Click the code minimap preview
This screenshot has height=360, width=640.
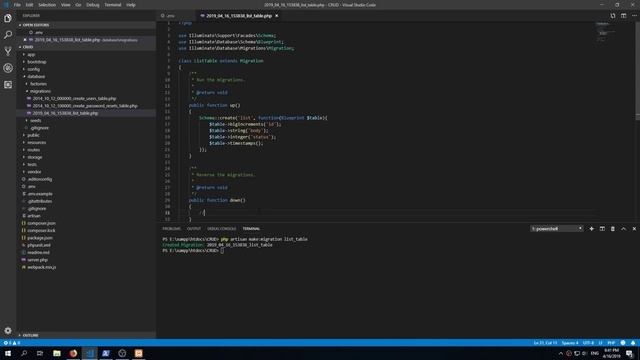[606, 33]
